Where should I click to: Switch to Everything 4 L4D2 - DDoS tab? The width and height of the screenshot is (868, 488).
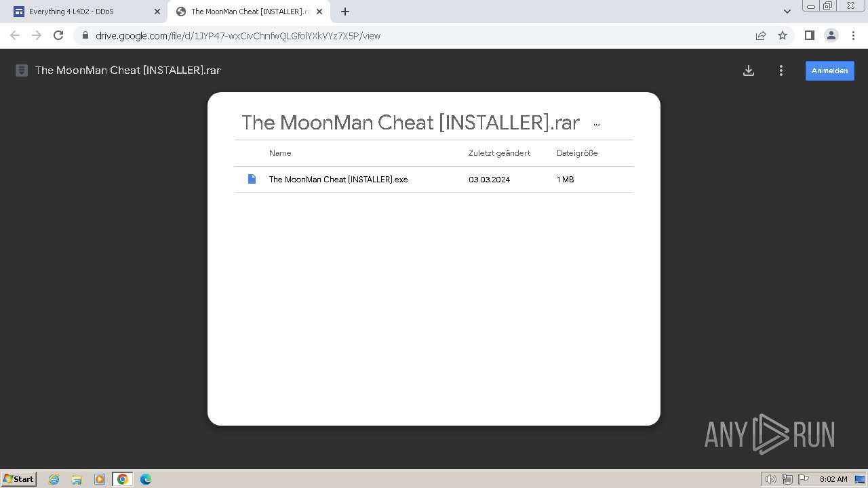coord(86,12)
